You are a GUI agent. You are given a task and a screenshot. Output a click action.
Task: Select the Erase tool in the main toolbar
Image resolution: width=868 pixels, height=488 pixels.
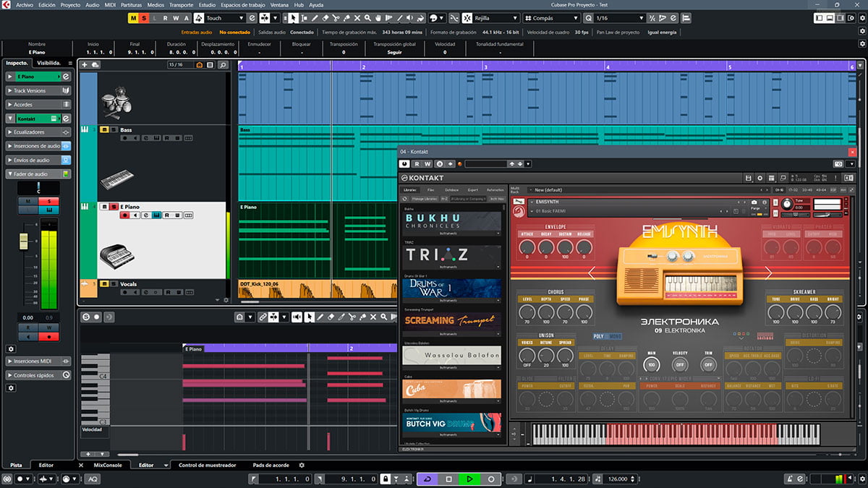pyautogui.click(x=325, y=17)
